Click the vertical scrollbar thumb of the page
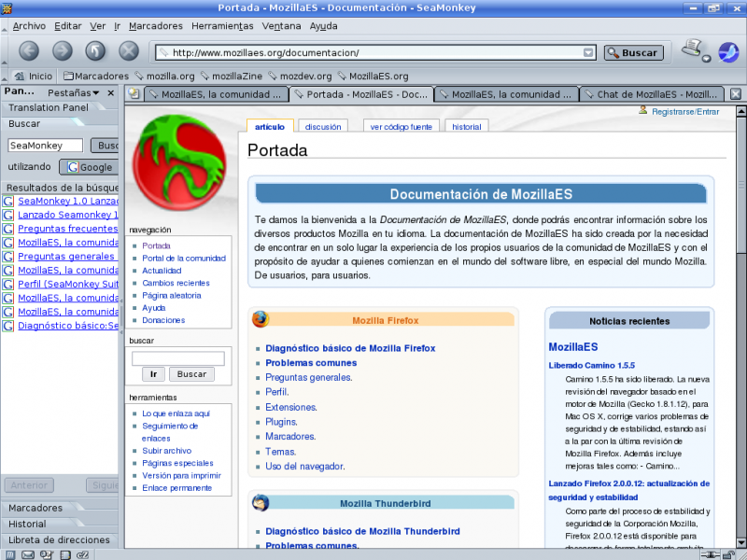The image size is (747, 560). pos(741,186)
